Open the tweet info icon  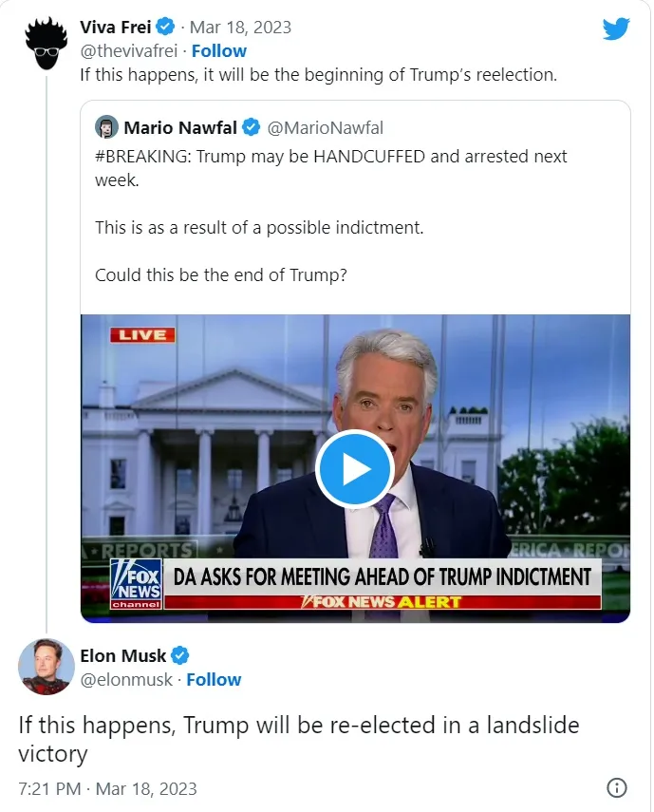(616, 787)
